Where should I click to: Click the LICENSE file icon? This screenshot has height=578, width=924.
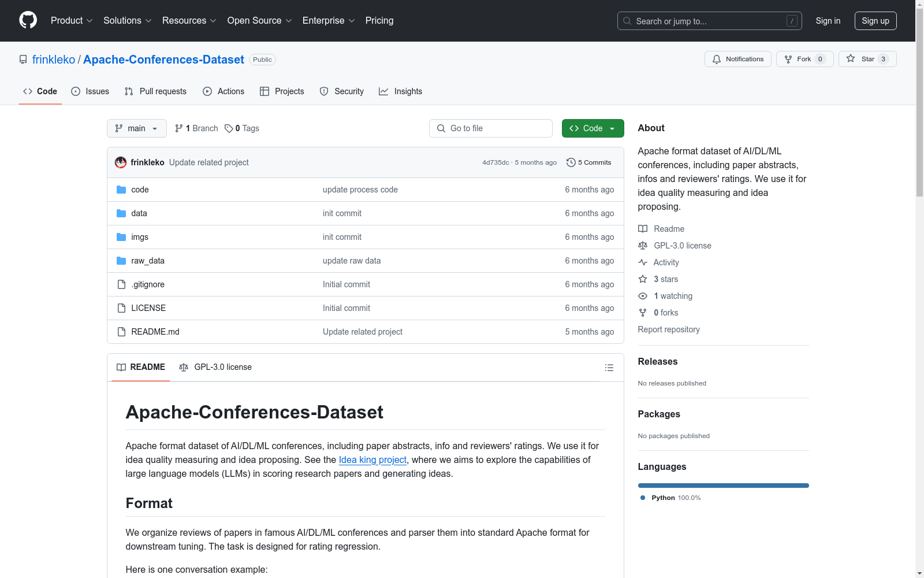tap(121, 308)
